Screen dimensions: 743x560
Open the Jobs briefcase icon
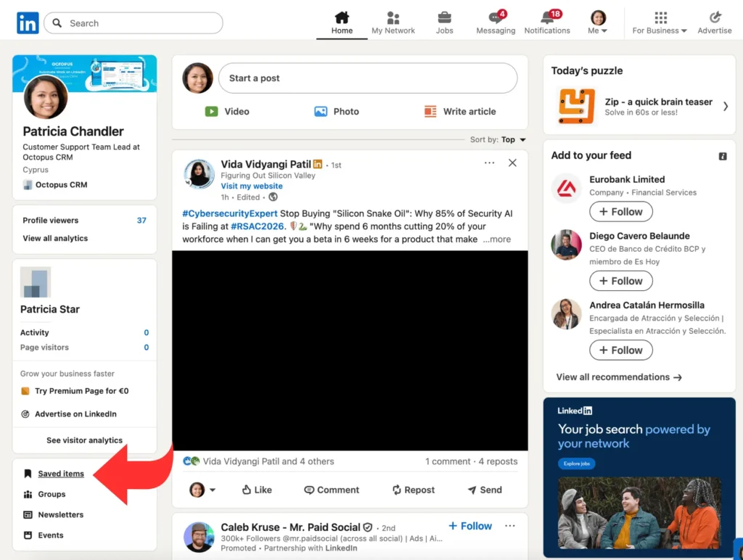pyautogui.click(x=444, y=18)
